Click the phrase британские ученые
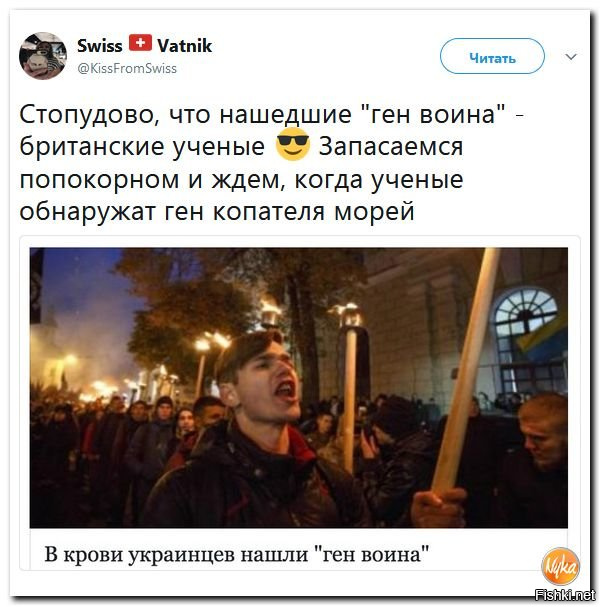The height and width of the screenshot is (607, 601). coord(142,147)
